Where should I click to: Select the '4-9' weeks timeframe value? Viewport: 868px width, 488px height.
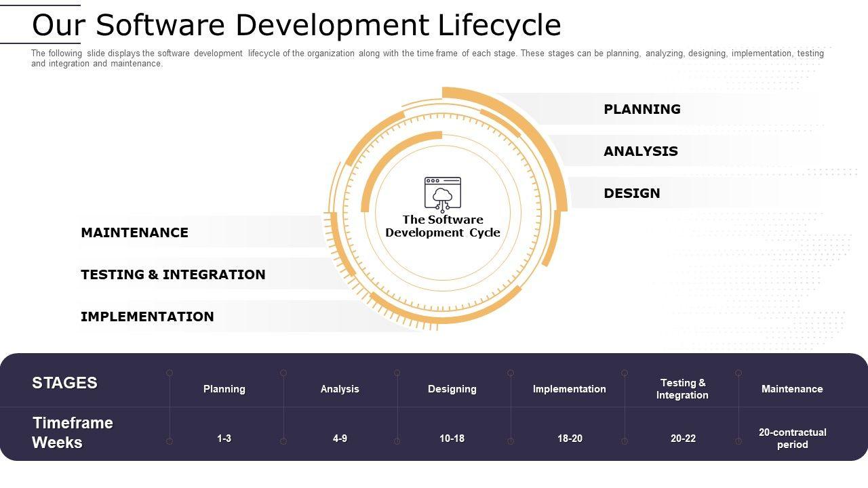[x=340, y=439]
